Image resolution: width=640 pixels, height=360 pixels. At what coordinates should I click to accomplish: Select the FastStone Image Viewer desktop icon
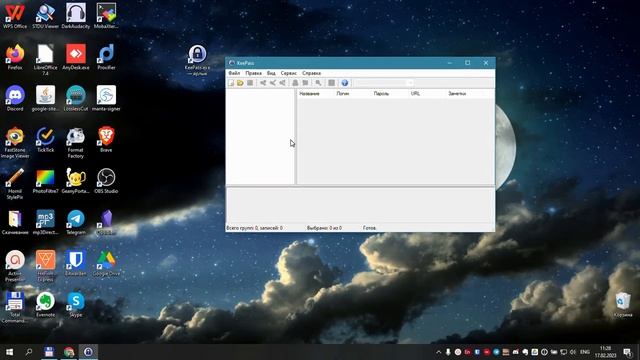point(15,142)
